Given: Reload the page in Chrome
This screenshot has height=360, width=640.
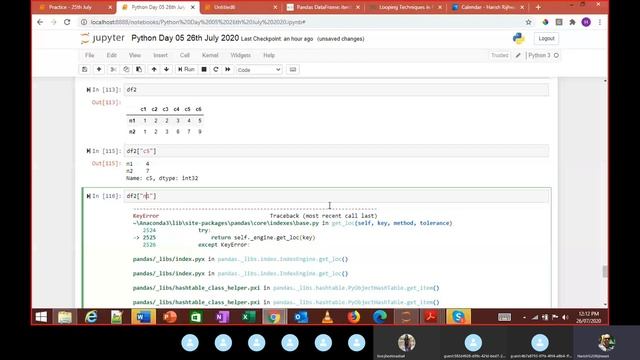Looking at the screenshot, I should [67, 22].
